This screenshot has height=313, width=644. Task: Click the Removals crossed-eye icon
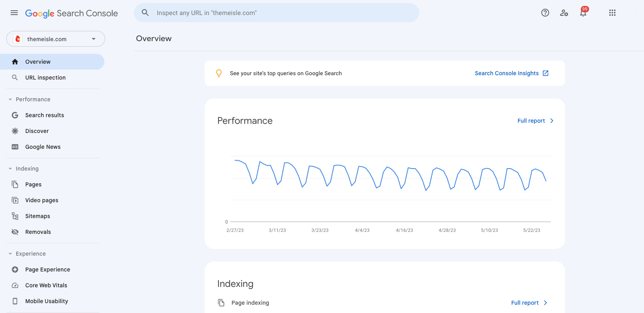pos(15,232)
